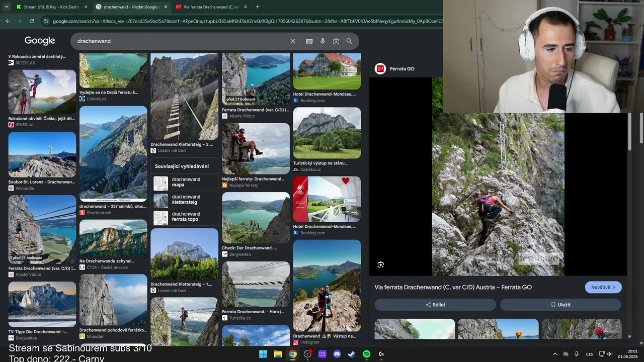
Task: Open Via ferrata Drachenwand Austria title link
Action: tap(453, 287)
